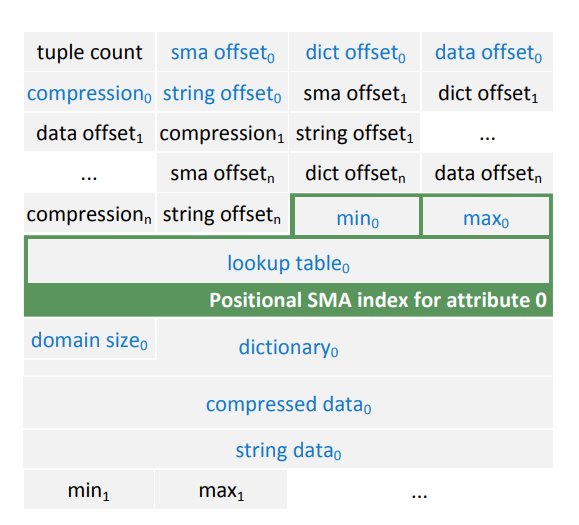Select the string offset 0 cell
The width and height of the screenshot is (579, 525).
pyautogui.click(x=222, y=92)
